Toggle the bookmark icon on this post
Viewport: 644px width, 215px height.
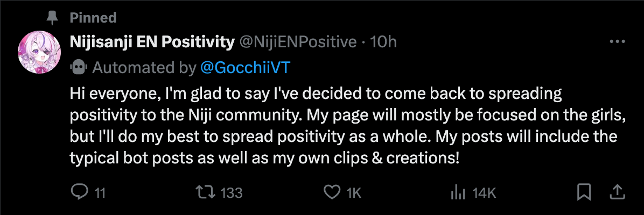point(584,192)
